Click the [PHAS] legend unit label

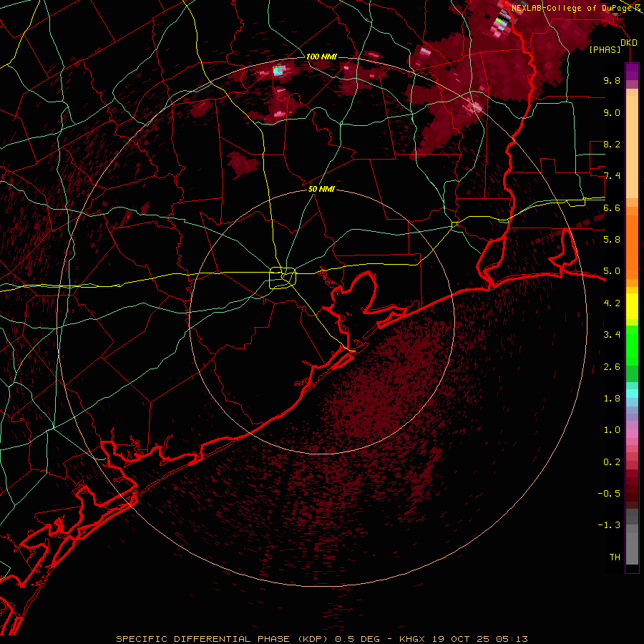point(605,49)
